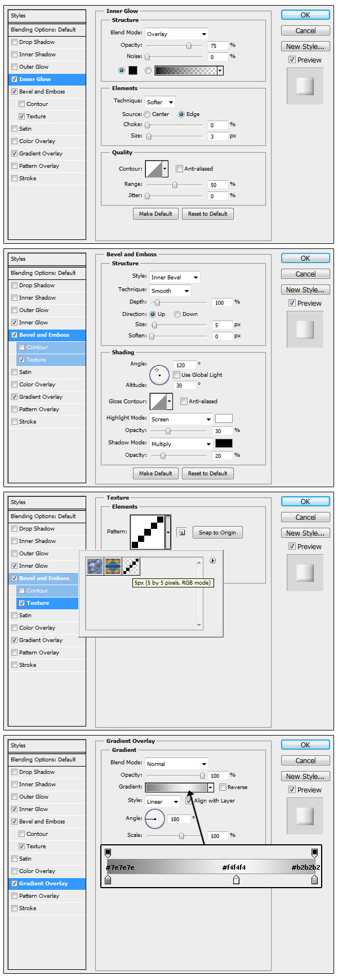
Task: Open the Gloss Contour thumbnail
Action: coord(158,402)
